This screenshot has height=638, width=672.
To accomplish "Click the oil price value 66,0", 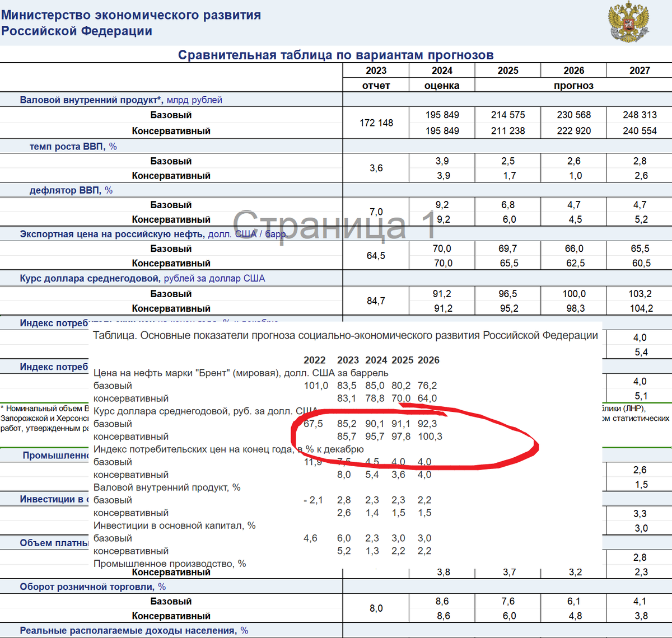I will tap(573, 248).
